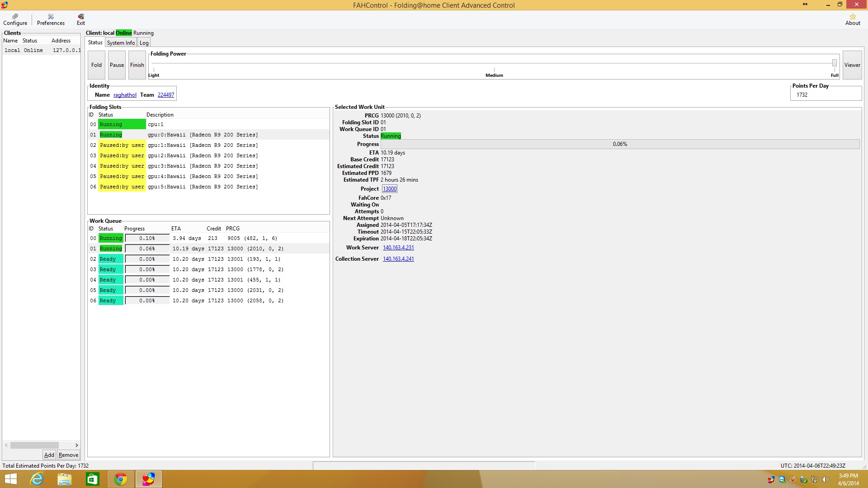Switch to the Status tab

click(95, 42)
